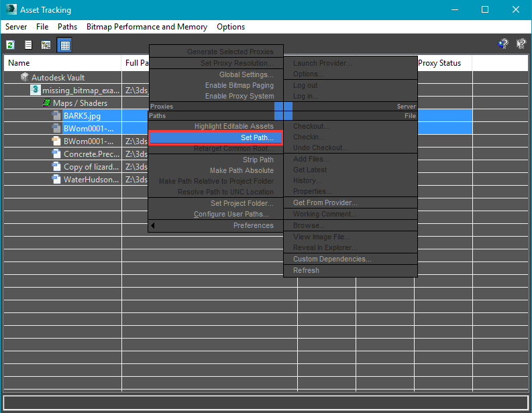Choose Launch Provider...

[x=322, y=63]
